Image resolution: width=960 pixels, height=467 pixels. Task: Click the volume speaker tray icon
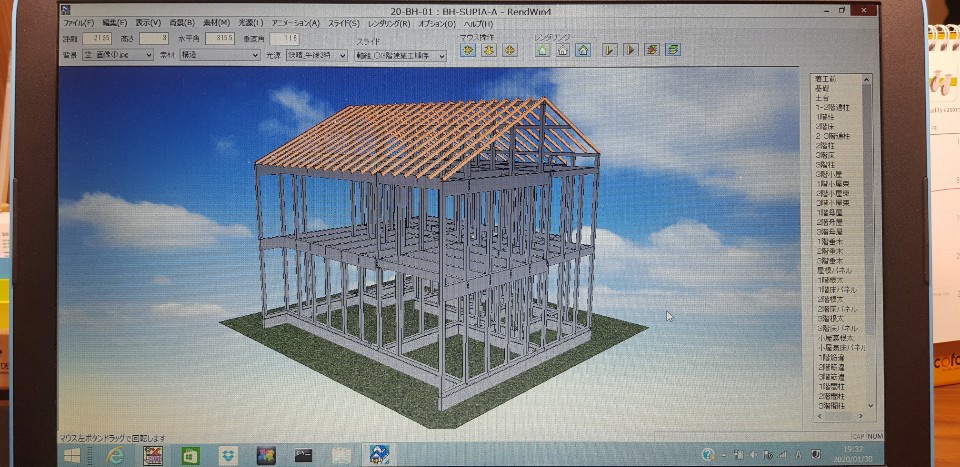click(x=753, y=455)
